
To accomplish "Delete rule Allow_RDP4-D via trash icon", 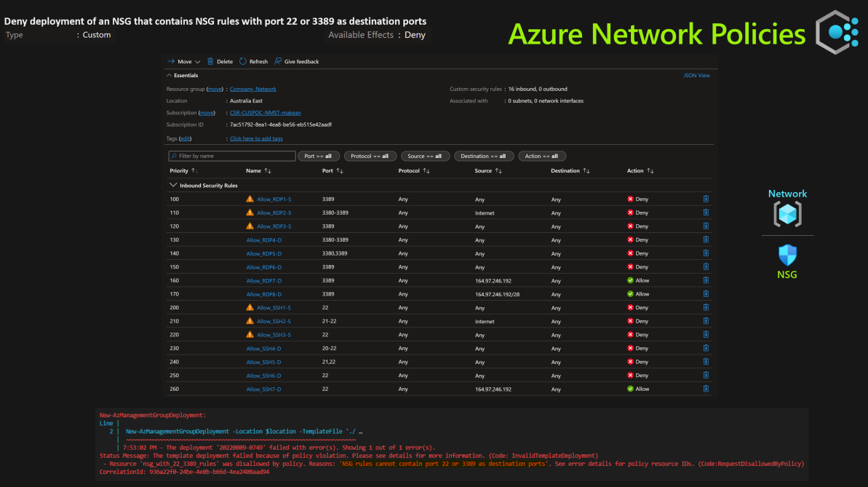I will click(706, 239).
